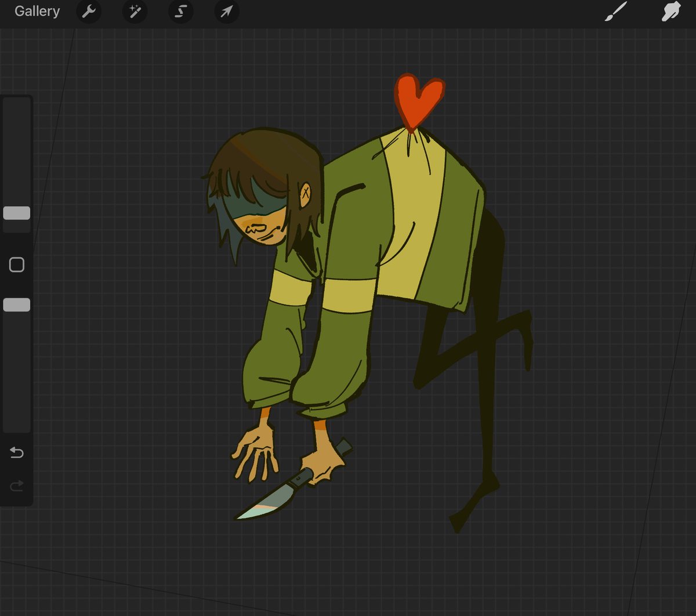Click the brush opacity slider handle
This screenshot has width=696, height=616.
coord(17,305)
